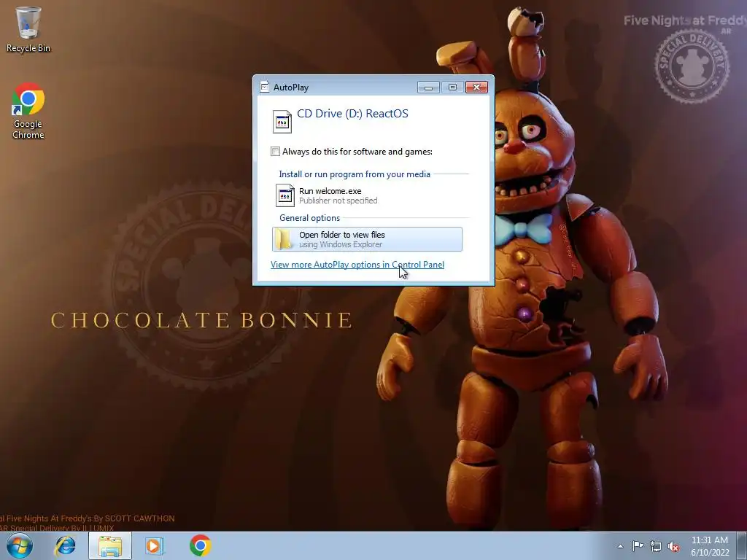Image resolution: width=747 pixels, height=560 pixels.
Task: Click the network status tray icon
Action: (656, 546)
